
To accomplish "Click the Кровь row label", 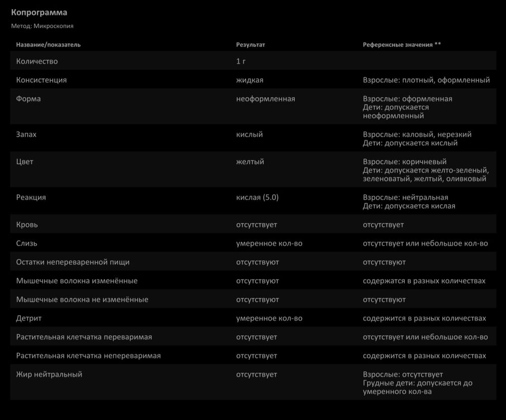I will [27, 224].
